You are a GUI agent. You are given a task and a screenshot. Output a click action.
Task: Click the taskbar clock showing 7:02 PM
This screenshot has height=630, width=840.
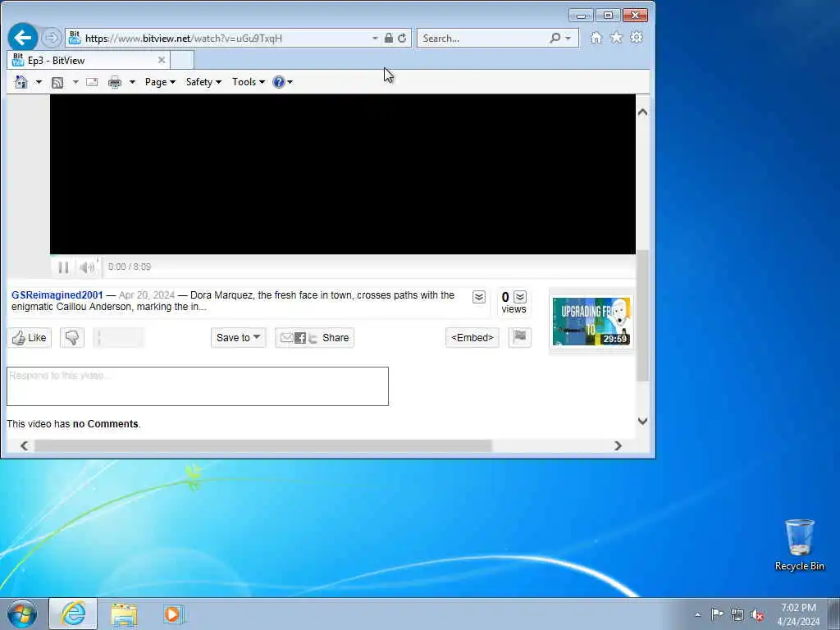coord(798,614)
